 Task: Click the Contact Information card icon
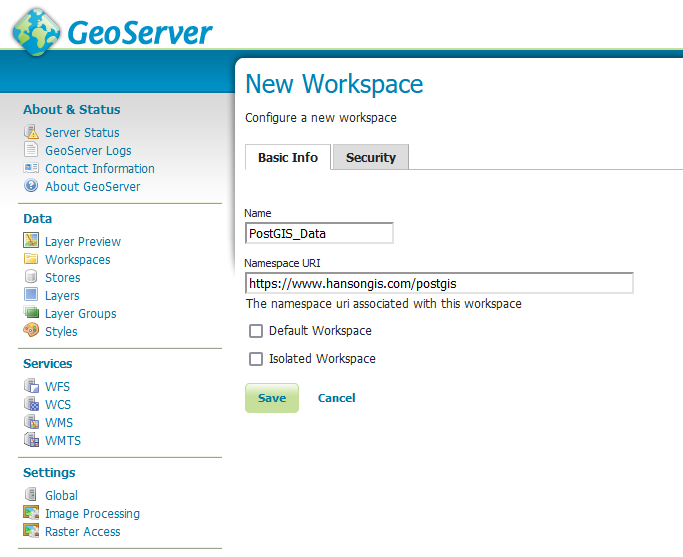click(x=31, y=168)
